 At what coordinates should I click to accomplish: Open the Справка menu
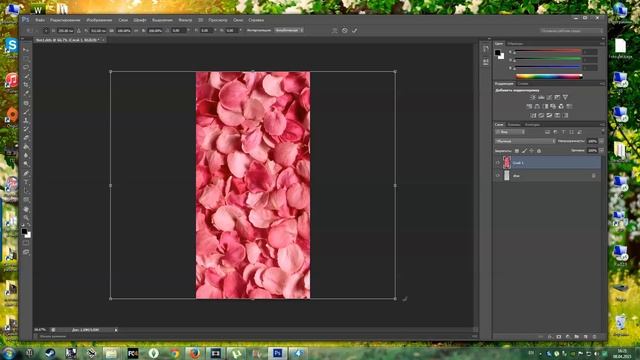pyautogui.click(x=256, y=20)
